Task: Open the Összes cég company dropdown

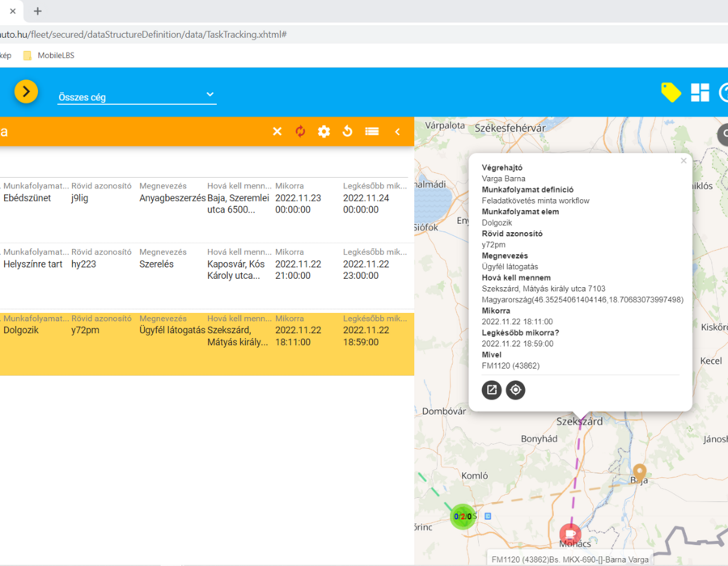Action: [x=137, y=96]
